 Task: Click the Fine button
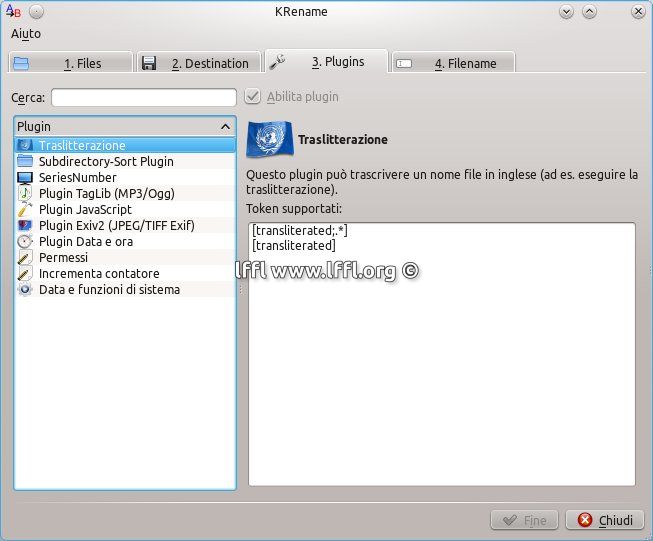click(524, 520)
